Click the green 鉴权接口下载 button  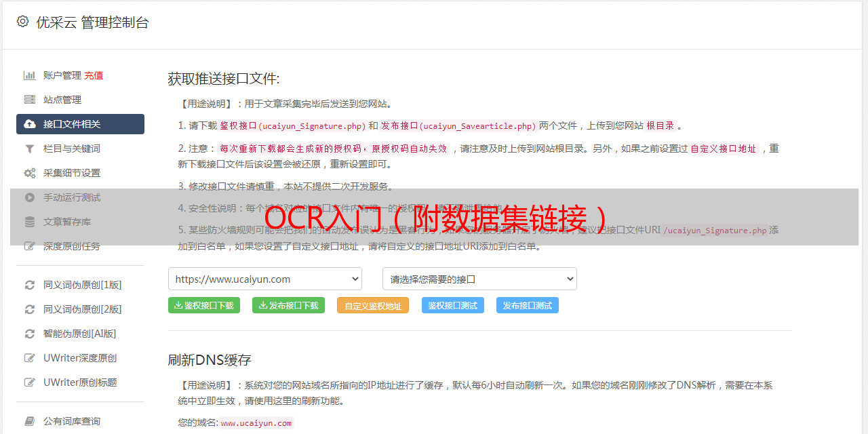(204, 305)
